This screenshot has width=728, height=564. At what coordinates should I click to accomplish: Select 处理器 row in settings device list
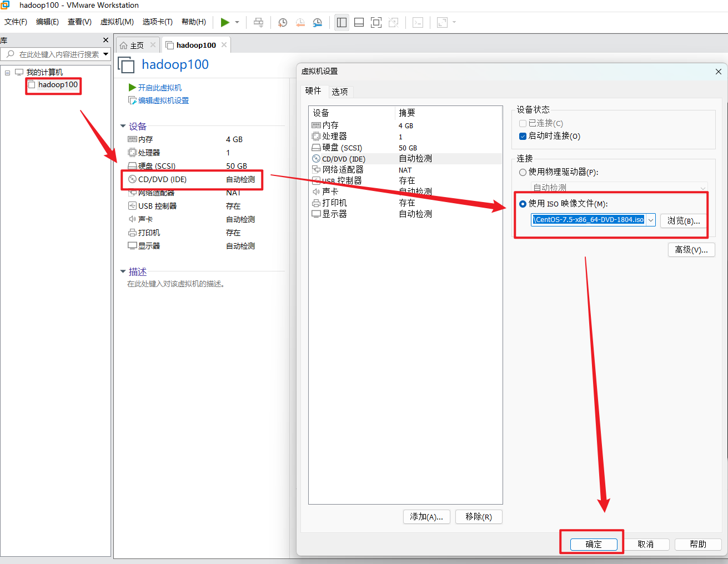405,137
